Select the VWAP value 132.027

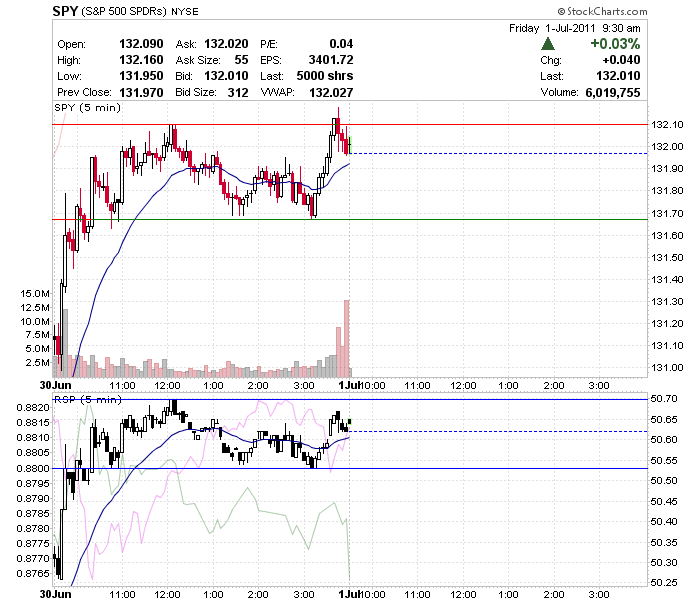point(331,92)
